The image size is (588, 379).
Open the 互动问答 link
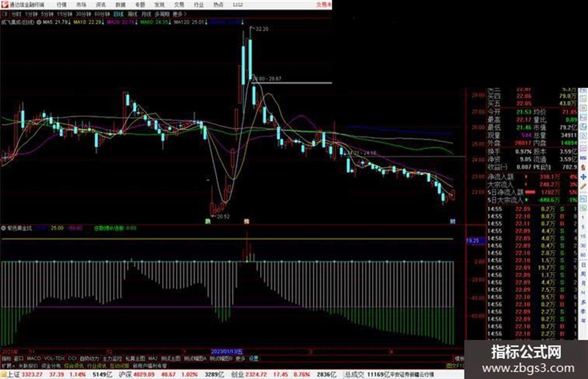pyautogui.click(x=119, y=365)
